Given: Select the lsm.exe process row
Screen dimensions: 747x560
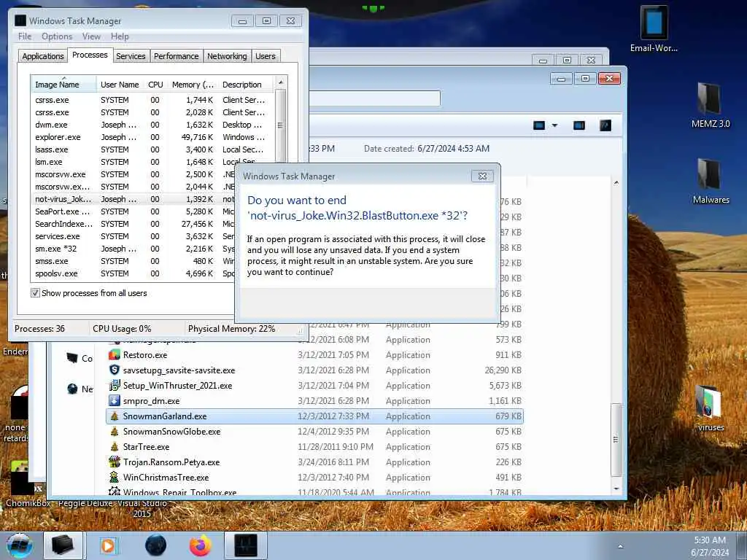Looking at the screenshot, I should click(x=152, y=162).
